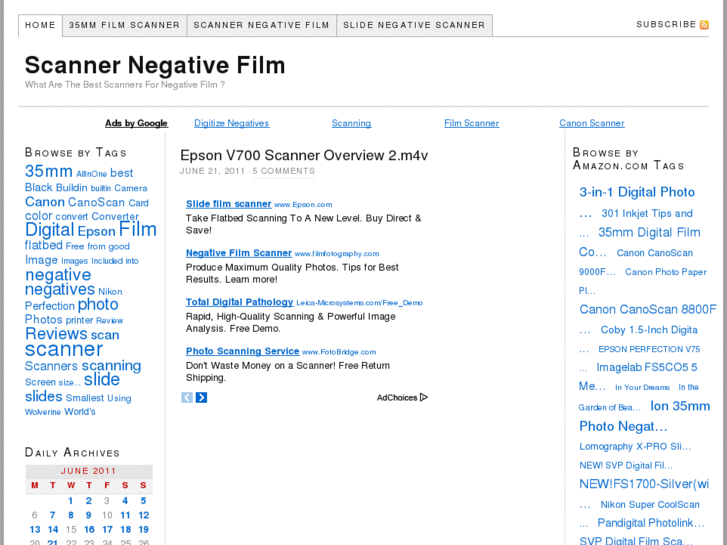Image resolution: width=727 pixels, height=545 pixels.
Task: Select the Nikon tag
Action: click(x=110, y=292)
